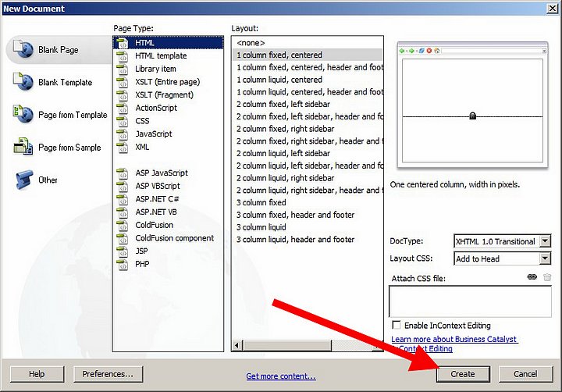Click the remove style sheet trash icon
This screenshot has height=392, width=562.
(x=547, y=277)
